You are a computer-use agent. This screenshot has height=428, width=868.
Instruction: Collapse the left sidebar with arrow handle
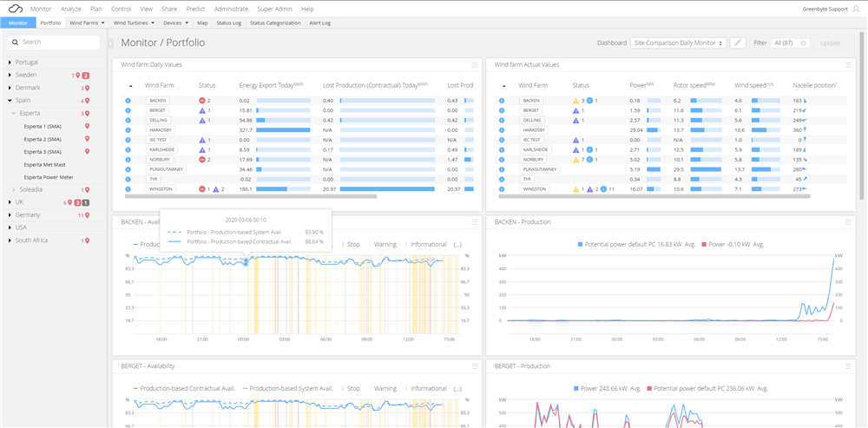pos(110,43)
